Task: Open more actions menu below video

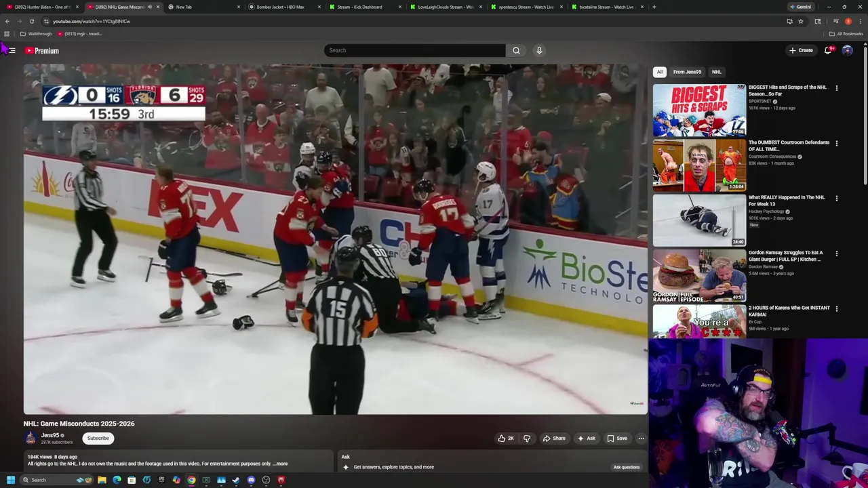Action: tap(641, 439)
